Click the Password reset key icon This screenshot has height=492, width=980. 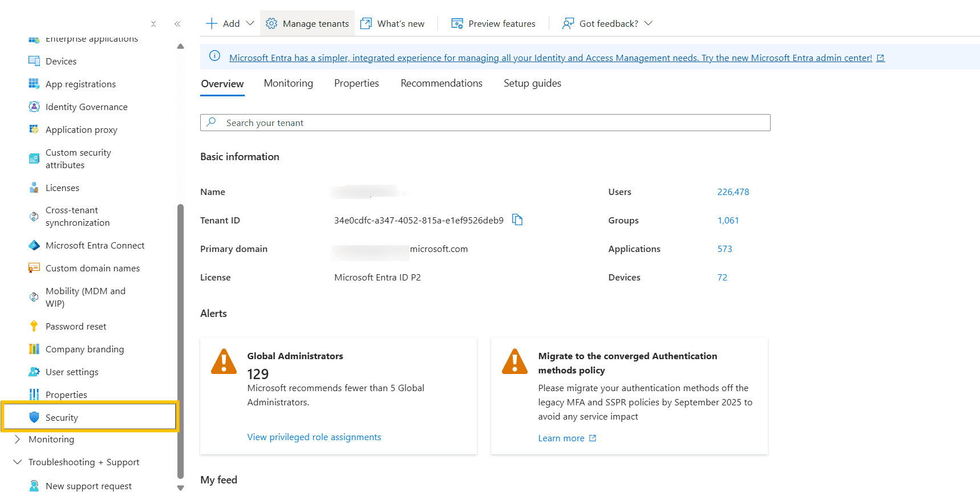(x=34, y=326)
